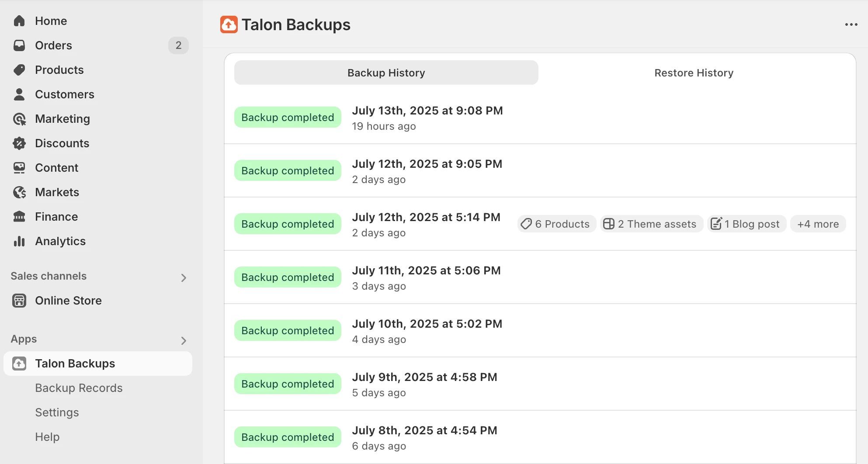Click the Talon Backups app icon
Image resolution: width=868 pixels, height=464 pixels.
click(19, 363)
